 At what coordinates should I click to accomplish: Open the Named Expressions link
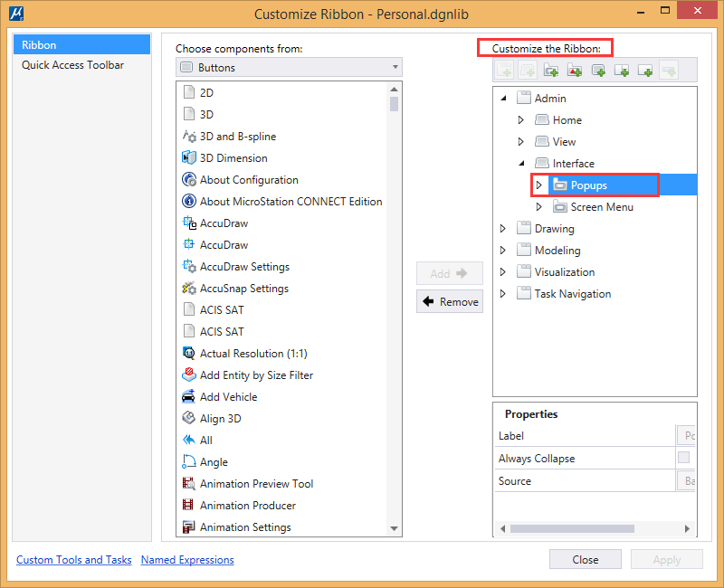[x=187, y=559]
